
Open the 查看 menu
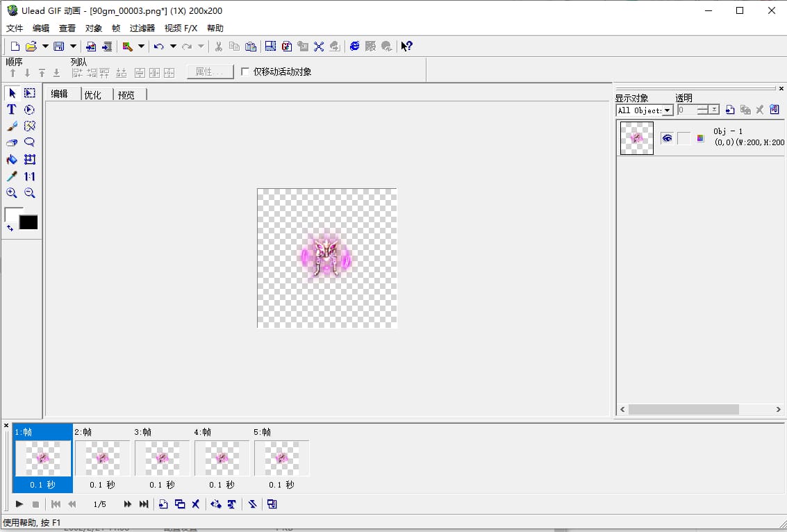point(67,28)
